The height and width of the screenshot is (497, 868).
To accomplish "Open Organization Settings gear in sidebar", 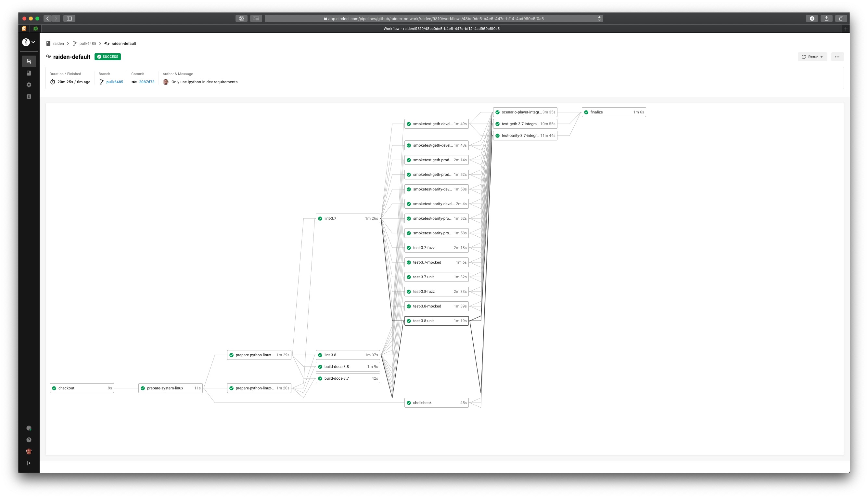I will [x=29, y=85].
